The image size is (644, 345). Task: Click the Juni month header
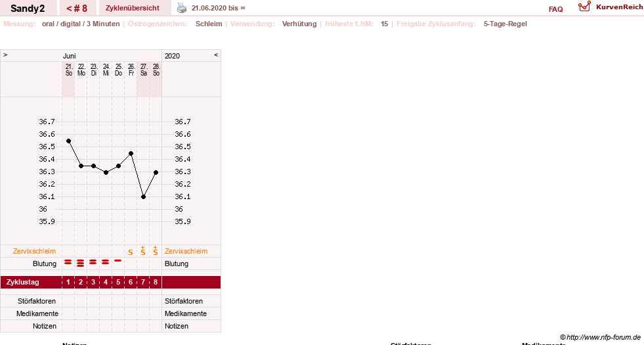point(70,56)
